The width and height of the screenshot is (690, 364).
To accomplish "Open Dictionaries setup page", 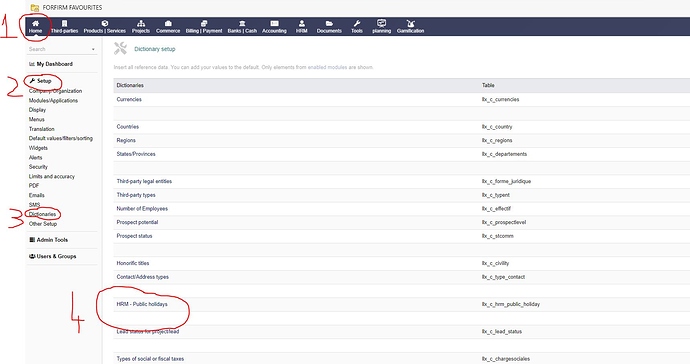I will pyautogui.click(x=43, y=214).
